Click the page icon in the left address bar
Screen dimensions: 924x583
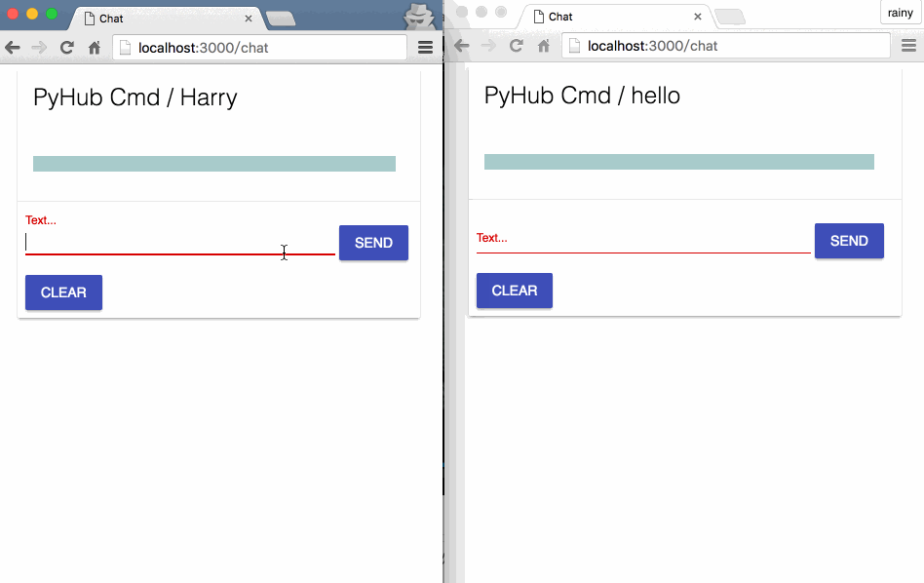pyautogui.click(x=125, y=48)
